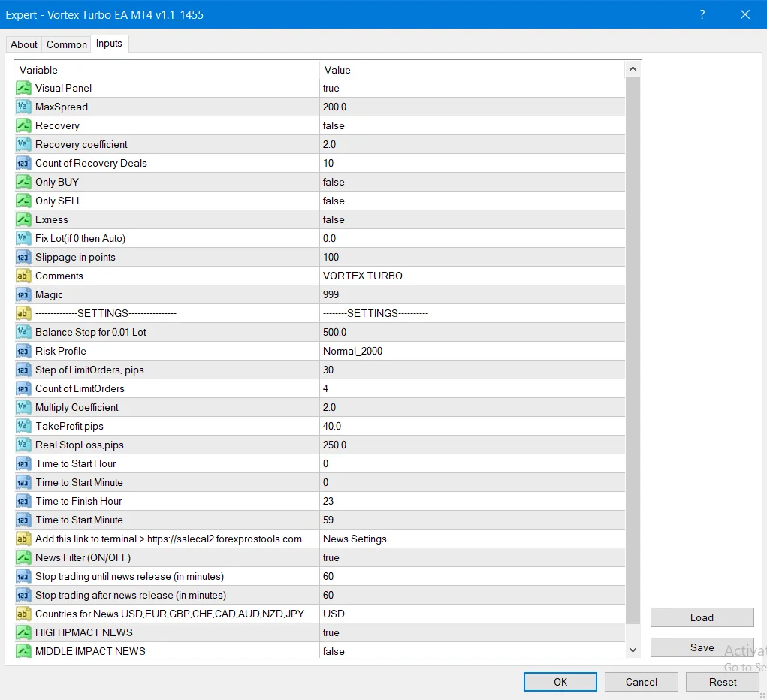
Task: Click the ab text icon beside Comments
Action: point(23,276)
